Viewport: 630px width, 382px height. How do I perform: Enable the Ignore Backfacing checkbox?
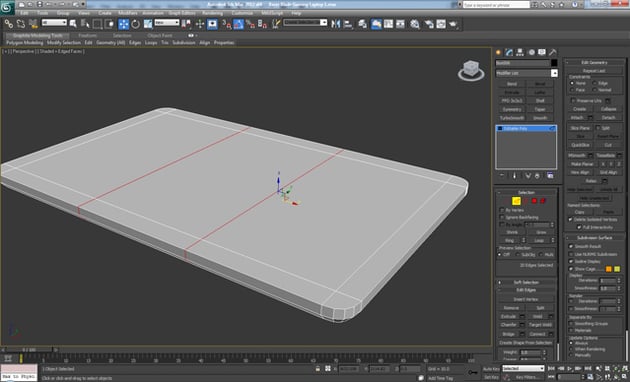pos(502,217)
